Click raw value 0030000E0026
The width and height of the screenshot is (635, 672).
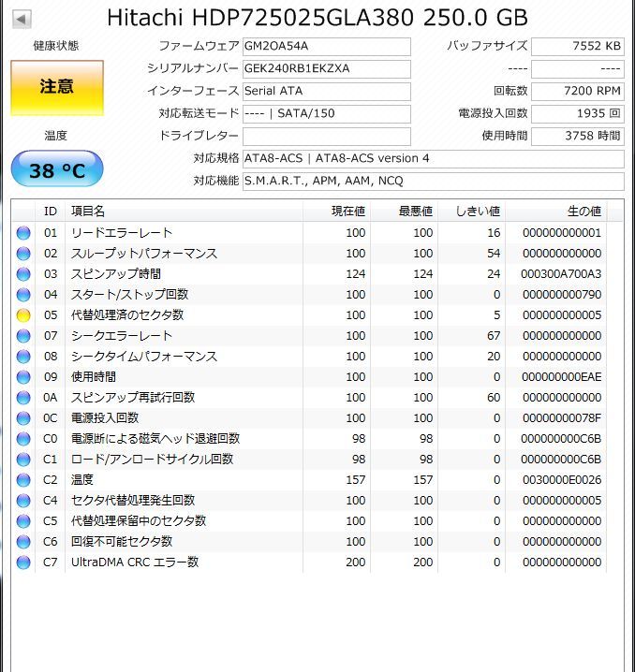point(562,480)
